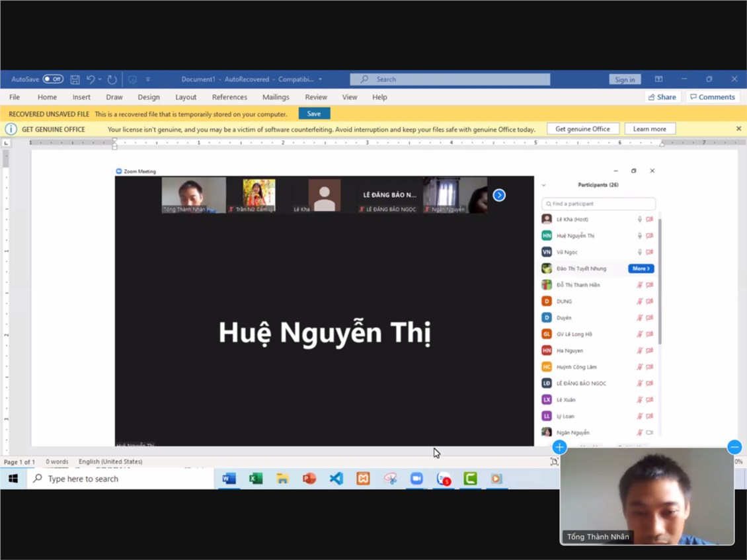The height and width of the screenshot is (560, 747).
Task: Click the info icon beside GET GENUINE OFFICE
Action: [11, 129]
